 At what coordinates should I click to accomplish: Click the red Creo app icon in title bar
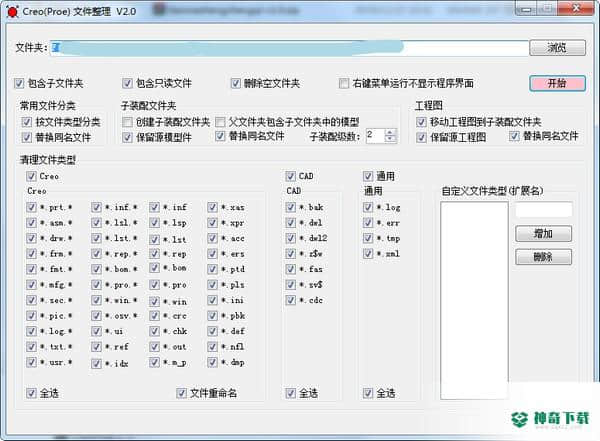(12, 11)
